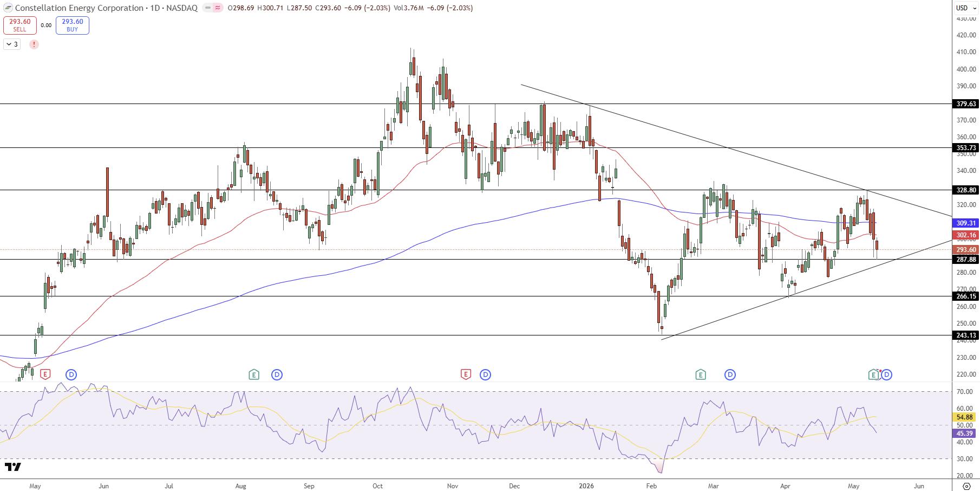Click the grey dash status icon beside NASDAQ
Viewport: 980px width, 491px height.
(208, 8)
